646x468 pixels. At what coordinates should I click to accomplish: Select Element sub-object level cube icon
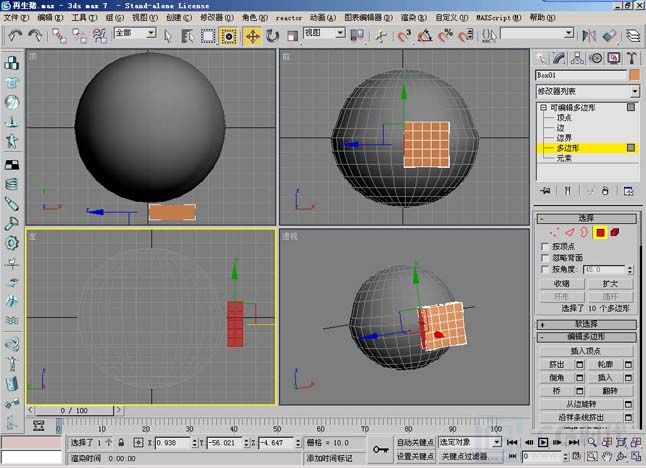615,233
